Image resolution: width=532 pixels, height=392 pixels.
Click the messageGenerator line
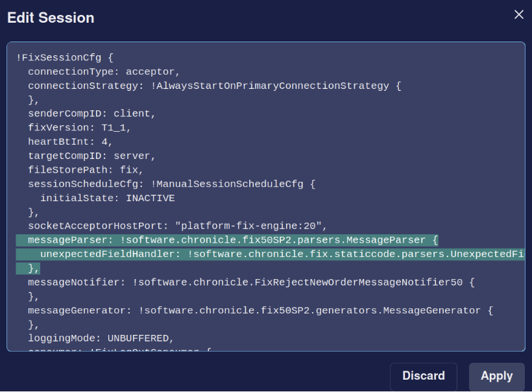tap(260, 310)
